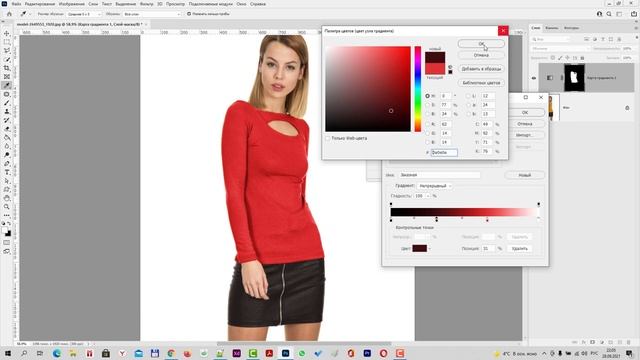This screenshot has width=640, height=360.
Task: Select the Crop tool
Action: [7, 68]
